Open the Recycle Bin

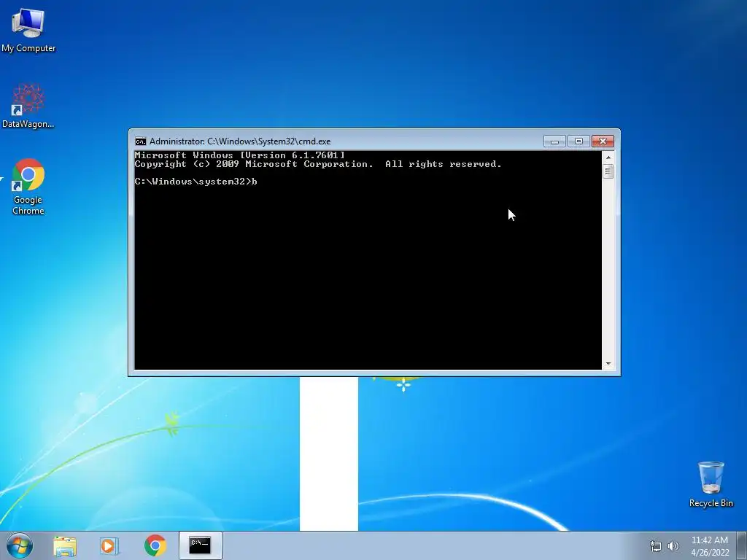[711, 484]
